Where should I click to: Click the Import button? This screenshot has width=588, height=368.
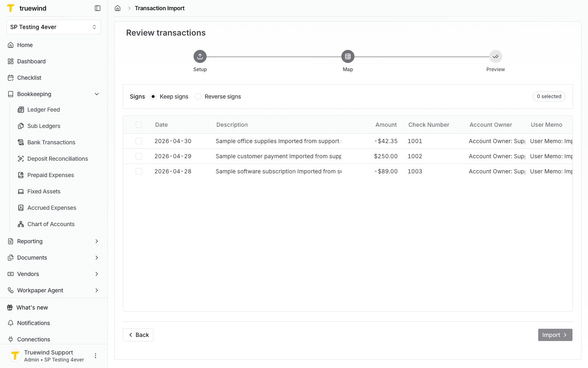point(555,335)
